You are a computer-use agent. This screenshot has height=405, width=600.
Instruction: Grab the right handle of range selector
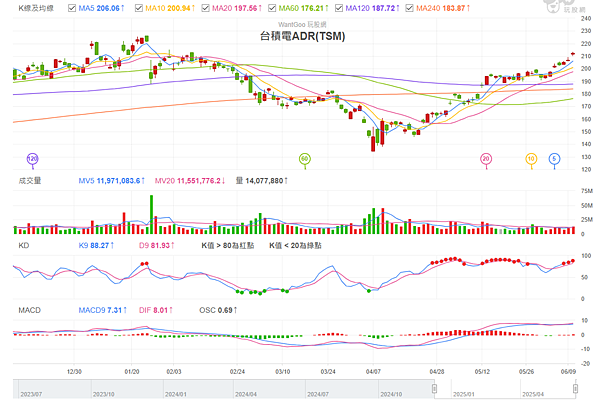(575, 389)
